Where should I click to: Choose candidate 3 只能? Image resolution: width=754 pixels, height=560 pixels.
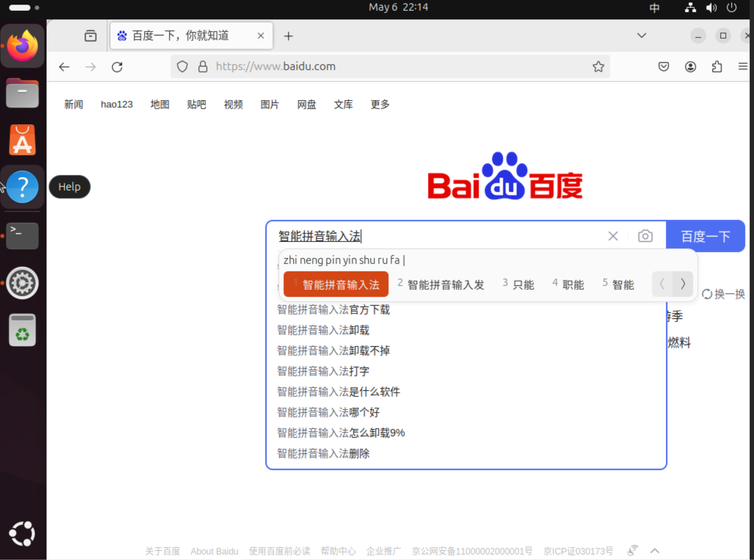pyautogui.click(x=518, y=284)
